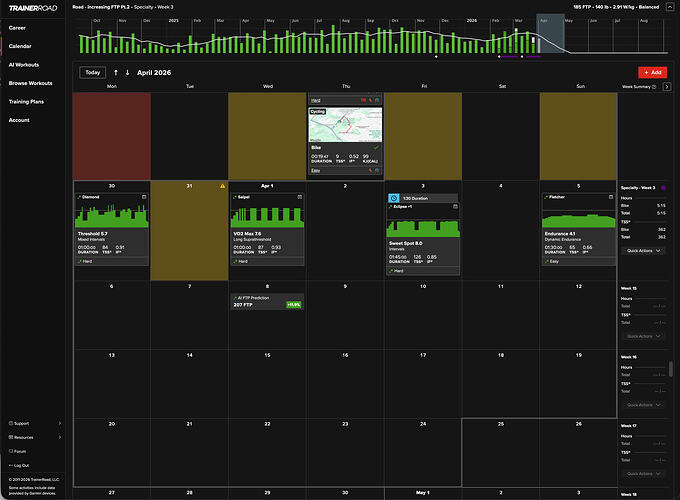The height and width of the screenshot is (500, 680).
Task: Open the Career page
Action: point(17,28)
